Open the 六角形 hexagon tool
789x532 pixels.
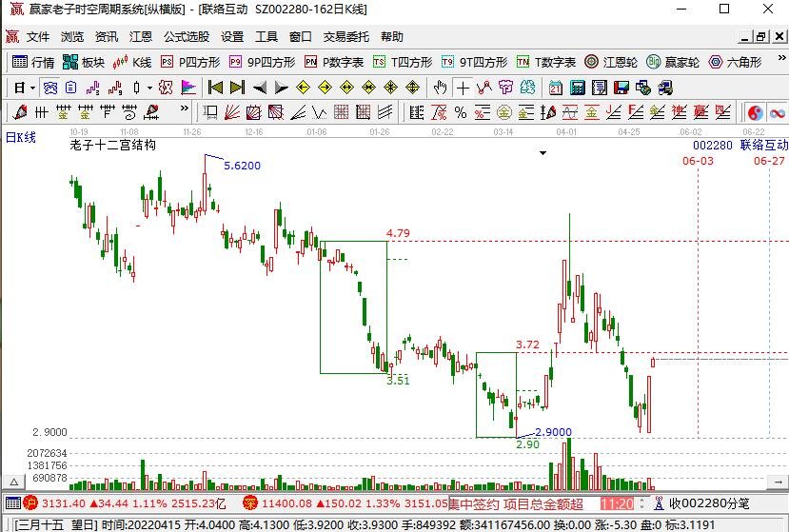pyautogui.click(x=735, y=62)
